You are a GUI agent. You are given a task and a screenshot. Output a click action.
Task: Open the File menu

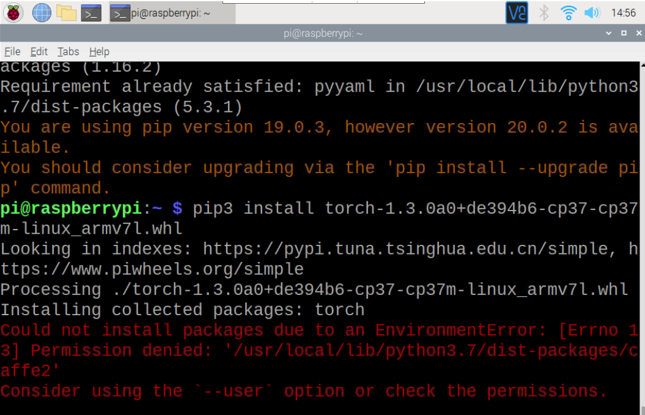click(x=12, y=52)
